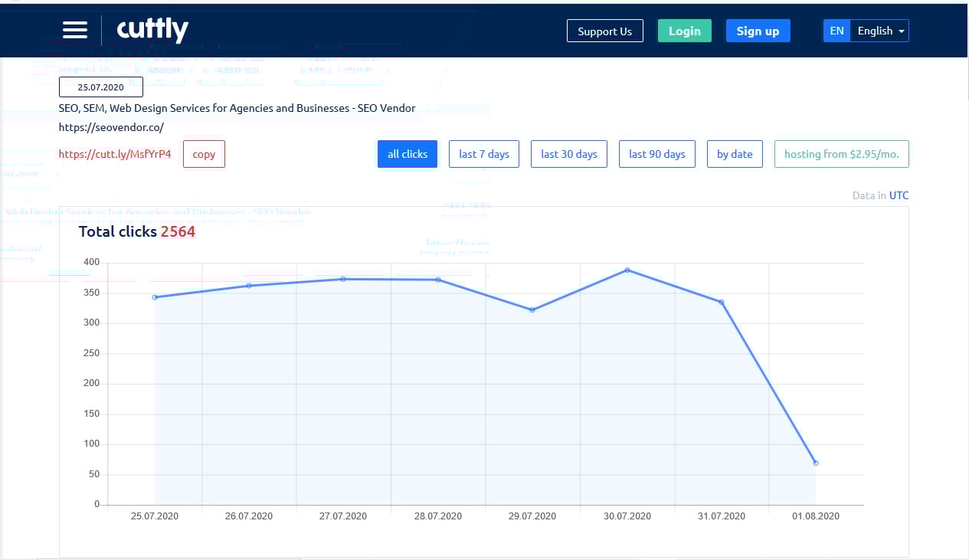The image size is (969, 560).
Task: Click the 25.07.2020 date box
Action: pos(101,87)
